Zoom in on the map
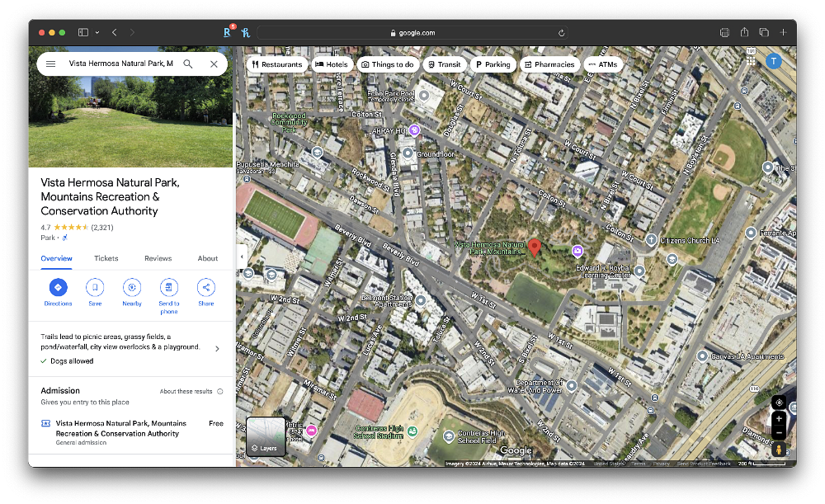 click(x=779, y=419)
